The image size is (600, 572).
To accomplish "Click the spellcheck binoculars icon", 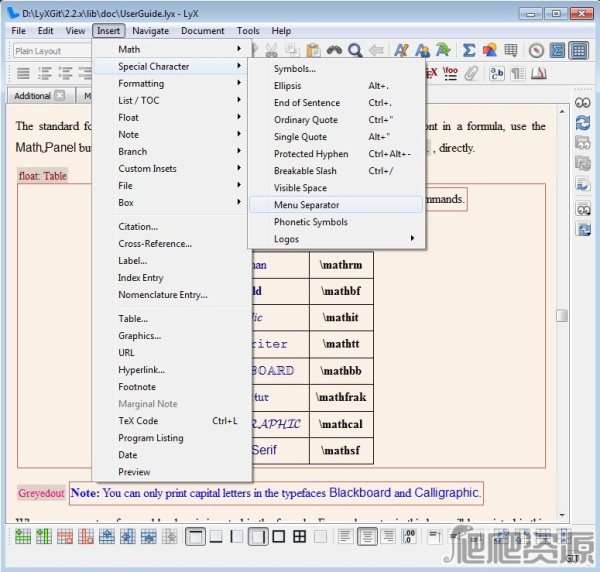I will (334, 51).
